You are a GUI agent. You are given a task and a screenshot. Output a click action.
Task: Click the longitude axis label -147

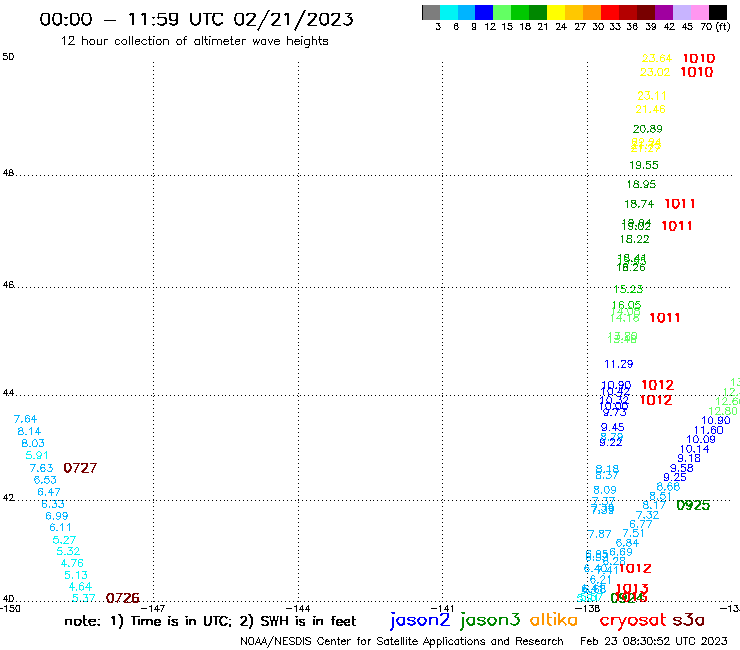(153, 609)
